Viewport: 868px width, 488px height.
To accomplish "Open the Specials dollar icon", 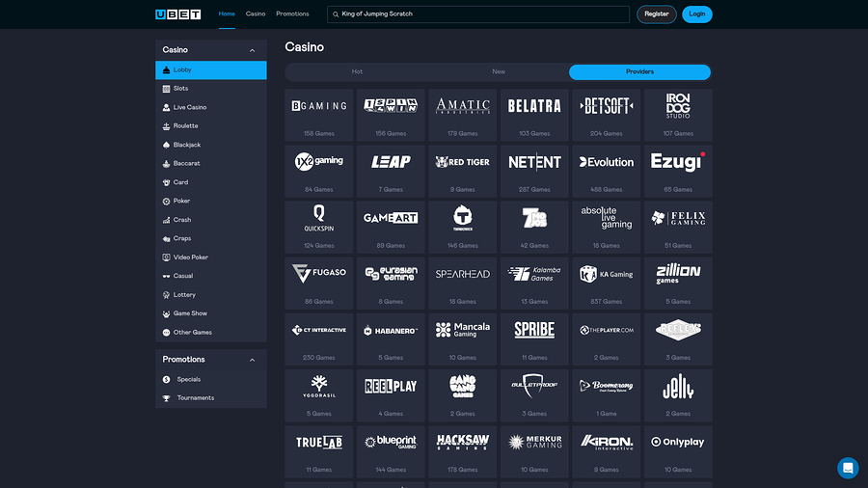I will pyautogui.click(x=166, y=380).
